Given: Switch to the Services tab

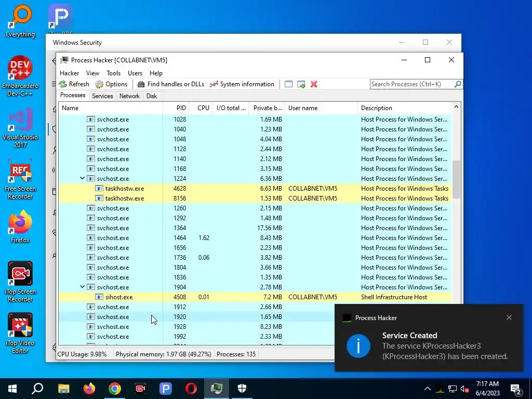Looking at the screenshot, I should tap(102, 96).
